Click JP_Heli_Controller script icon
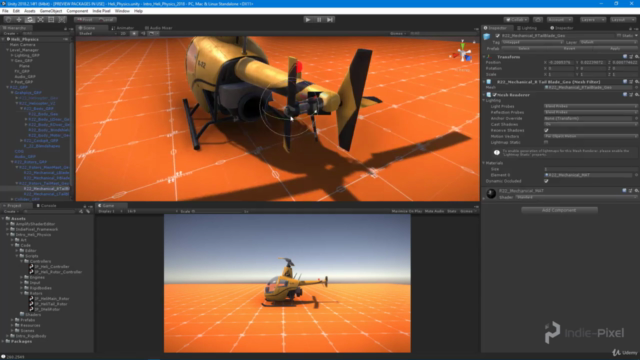Image resolution: width=640 pixels, height=360 pixels. pyautogui.click(x=31, y=267)
